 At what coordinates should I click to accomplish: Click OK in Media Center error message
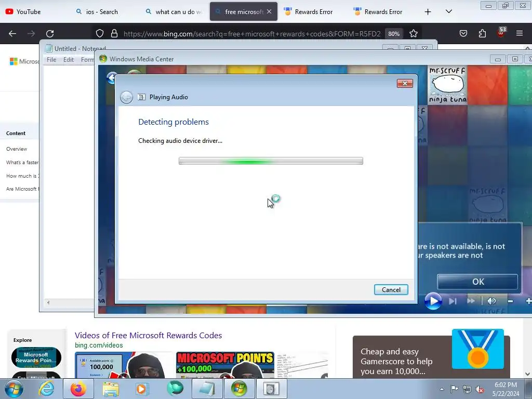(477, 282)
